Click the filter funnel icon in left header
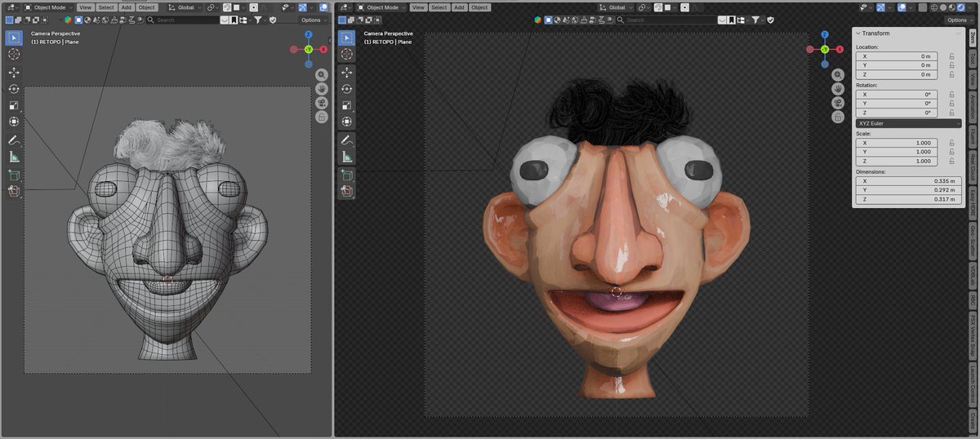Viewport: 980px width, 439px height. [257, 20]
